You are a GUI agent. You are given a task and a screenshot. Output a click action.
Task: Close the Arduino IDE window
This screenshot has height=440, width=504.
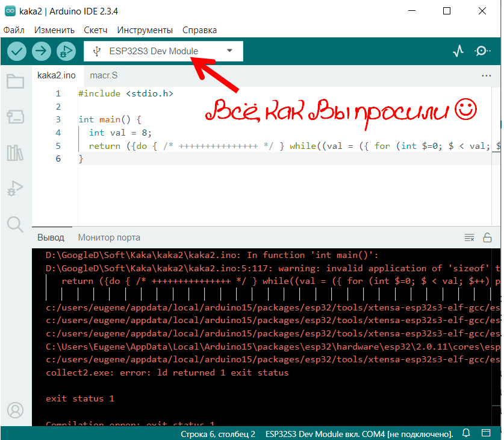482,11
